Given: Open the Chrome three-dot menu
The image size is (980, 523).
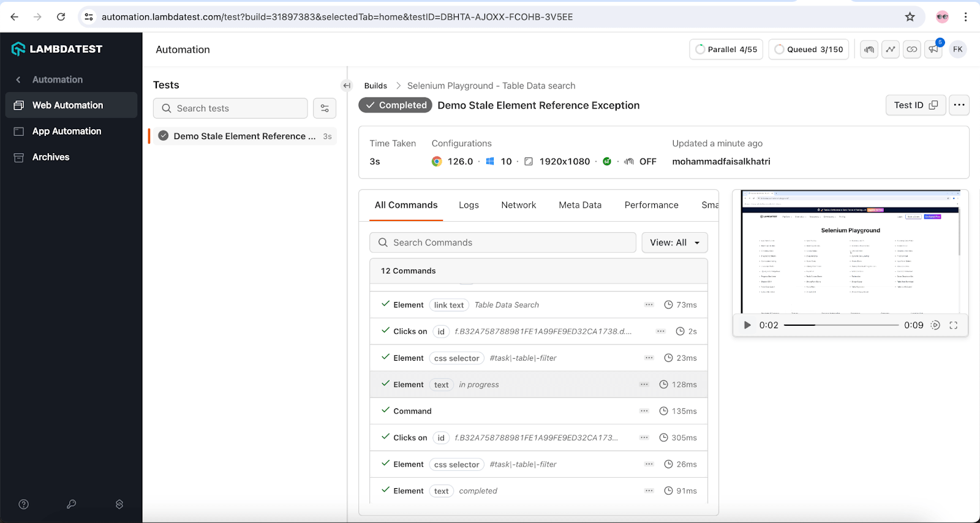Looking at the screenshot, I should [x=966, y=17].
